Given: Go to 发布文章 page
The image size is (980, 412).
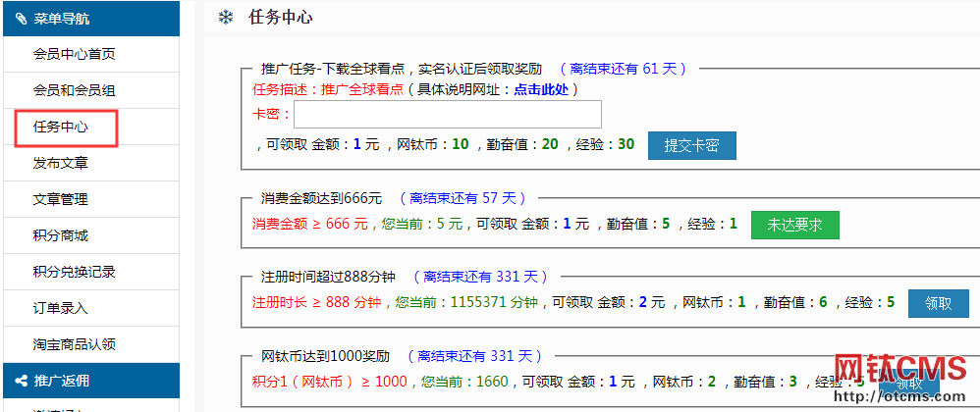Looking at the screenshot, I should point(61,163).
